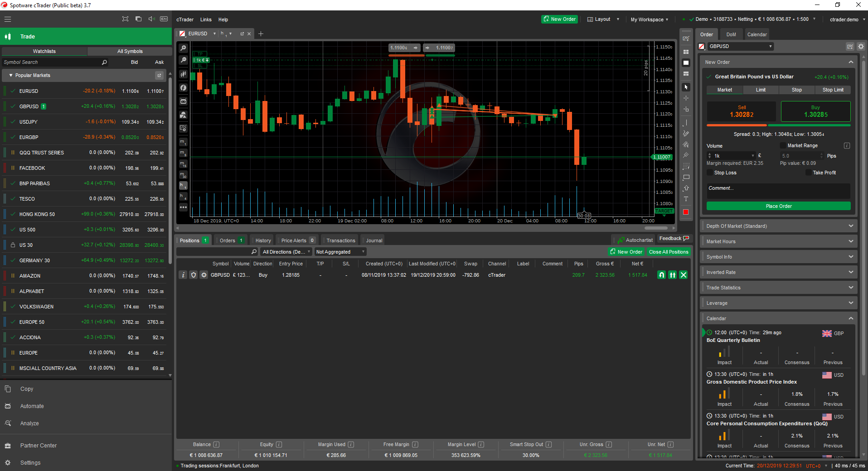Click the Place Order button

coord(778,206)
